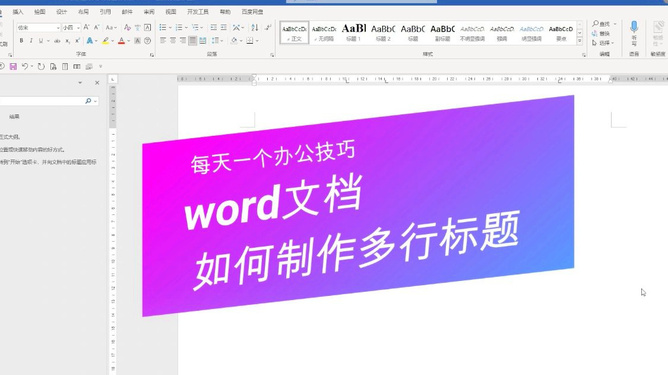Toggle strikethrough formatting

57,41
